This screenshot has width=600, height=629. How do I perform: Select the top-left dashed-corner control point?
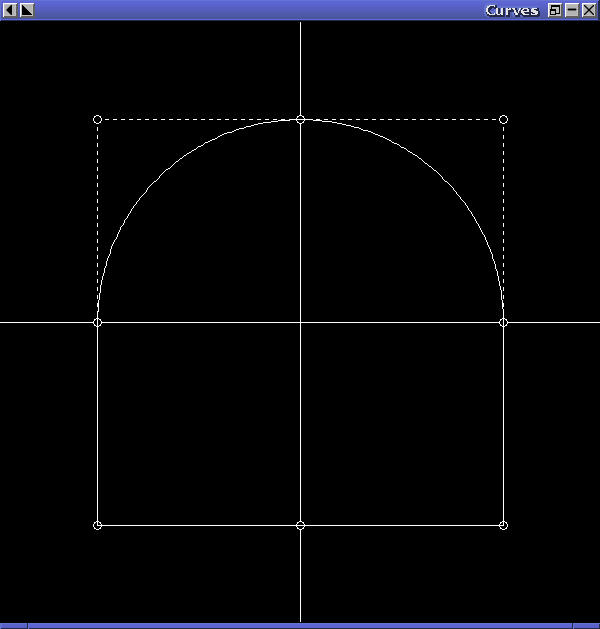[97, 120]
